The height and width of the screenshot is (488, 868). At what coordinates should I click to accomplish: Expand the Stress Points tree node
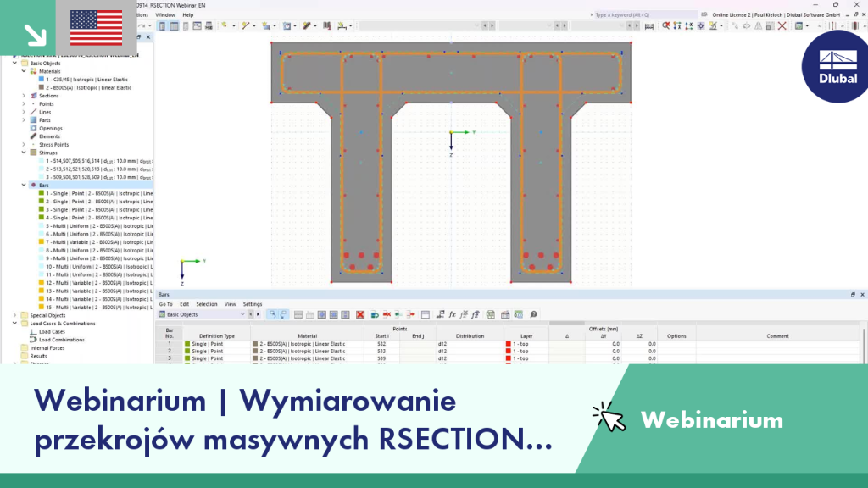click(24, 144)
